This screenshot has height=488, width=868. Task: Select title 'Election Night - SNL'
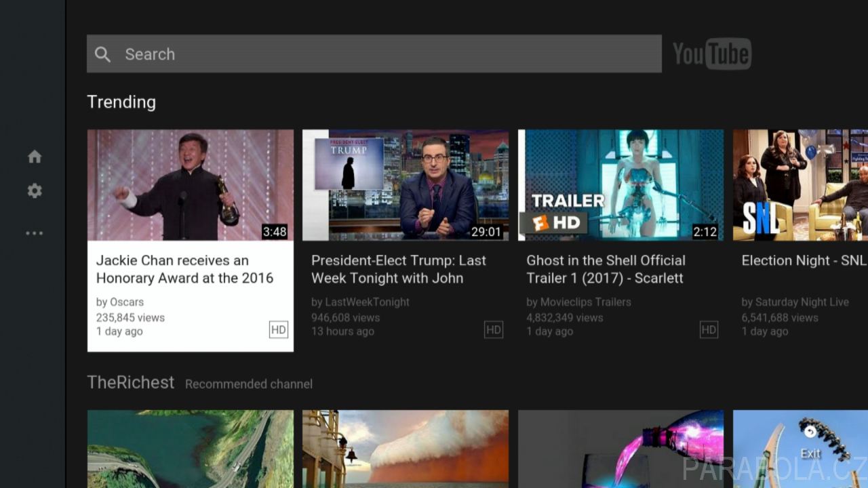[x=804, y=260]
